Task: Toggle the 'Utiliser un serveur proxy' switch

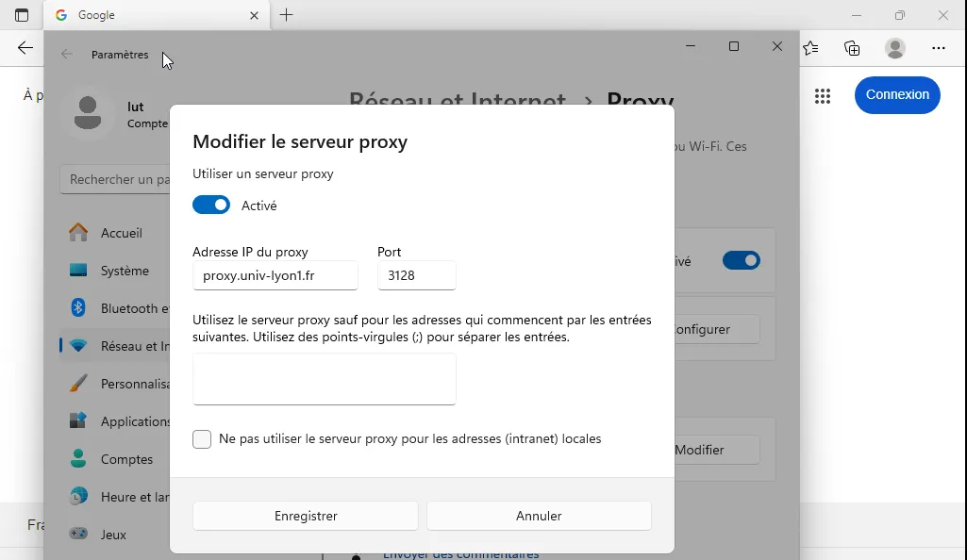Action: [211, 206]
